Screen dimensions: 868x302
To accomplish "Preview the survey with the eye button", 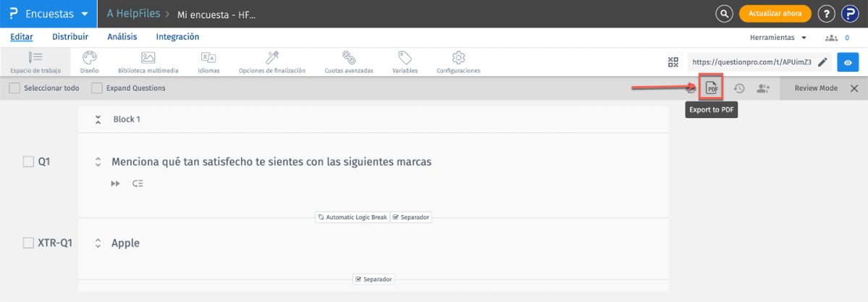I will (848, 62).
